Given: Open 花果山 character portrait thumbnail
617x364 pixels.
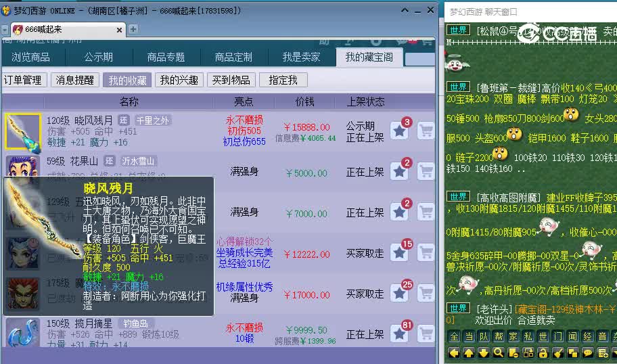Looking at the screenshot, I should [x=23, y=166].
